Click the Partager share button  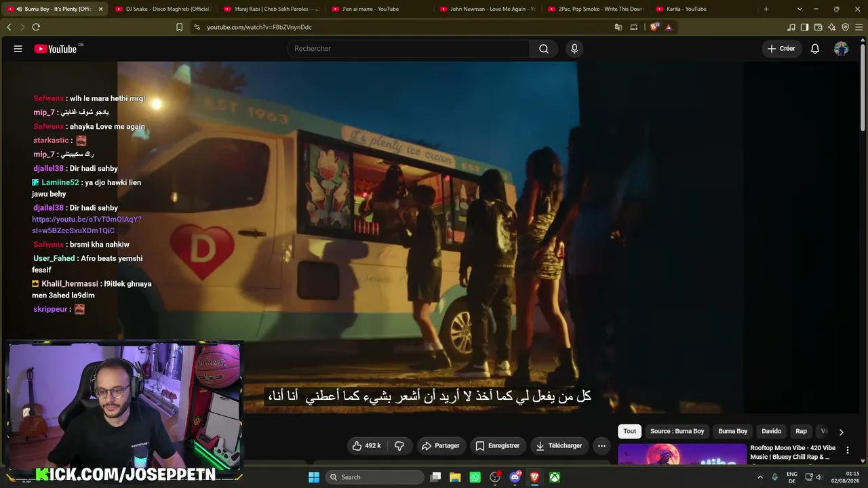click(x=440, y=446)
